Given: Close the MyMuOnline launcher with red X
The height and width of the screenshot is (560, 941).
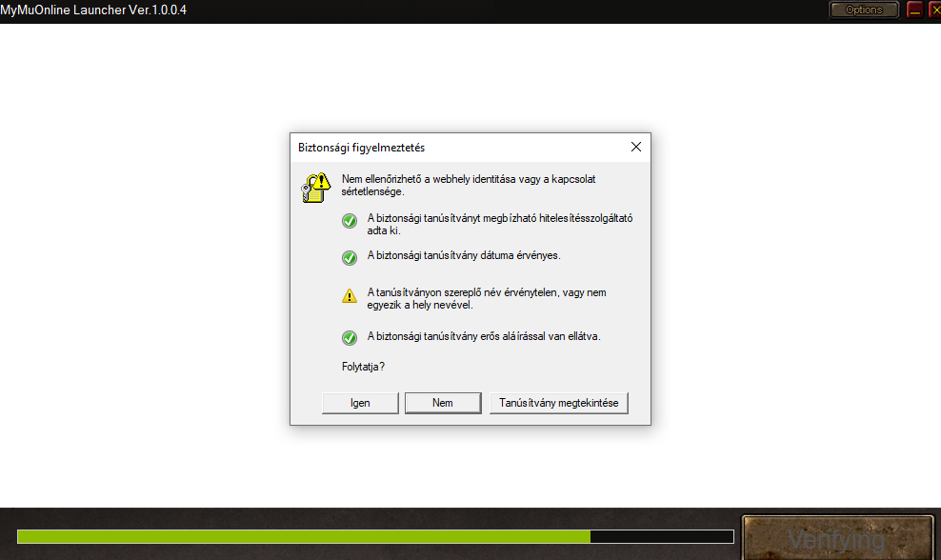Looking at the screenshot, I should tap(933, 10).
